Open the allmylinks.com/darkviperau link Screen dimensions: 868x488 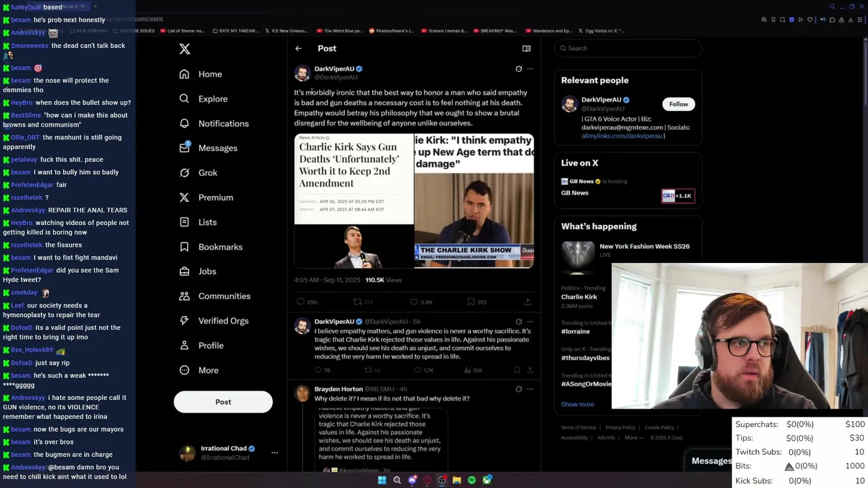click(621, 136)
